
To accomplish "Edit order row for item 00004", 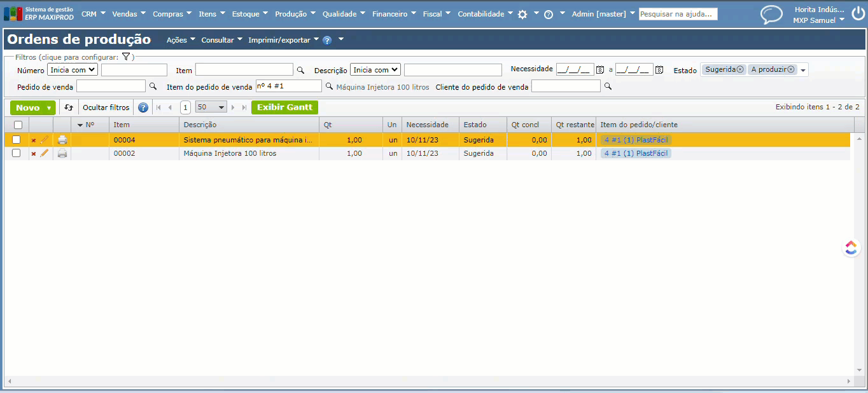I will point(45,139).
